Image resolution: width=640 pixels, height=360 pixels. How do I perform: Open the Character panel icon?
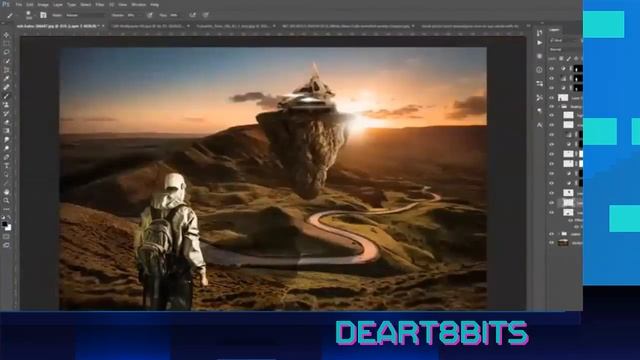tap(540, 124)
